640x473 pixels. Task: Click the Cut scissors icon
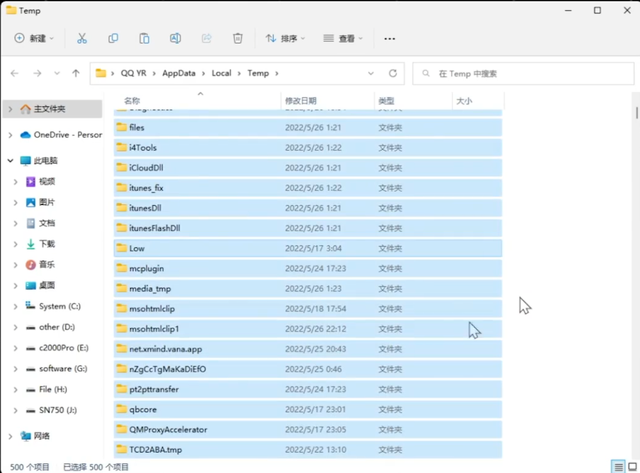(x=82, y=39)
